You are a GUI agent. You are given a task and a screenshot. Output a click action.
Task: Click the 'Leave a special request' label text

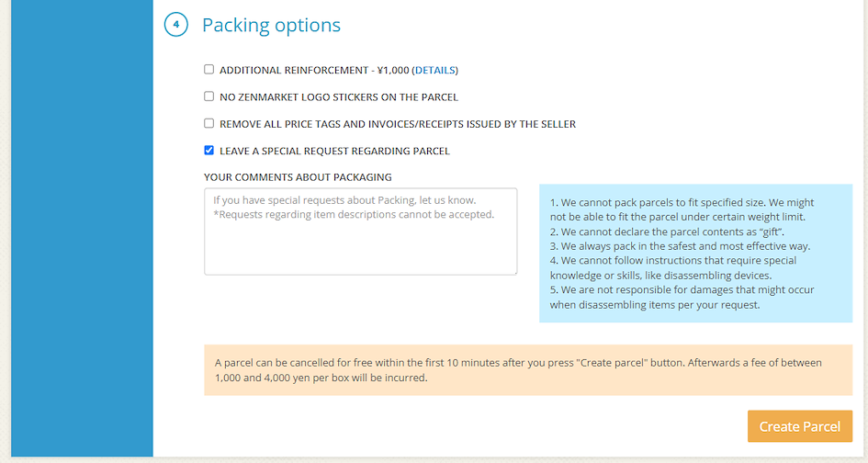point(334,151)
